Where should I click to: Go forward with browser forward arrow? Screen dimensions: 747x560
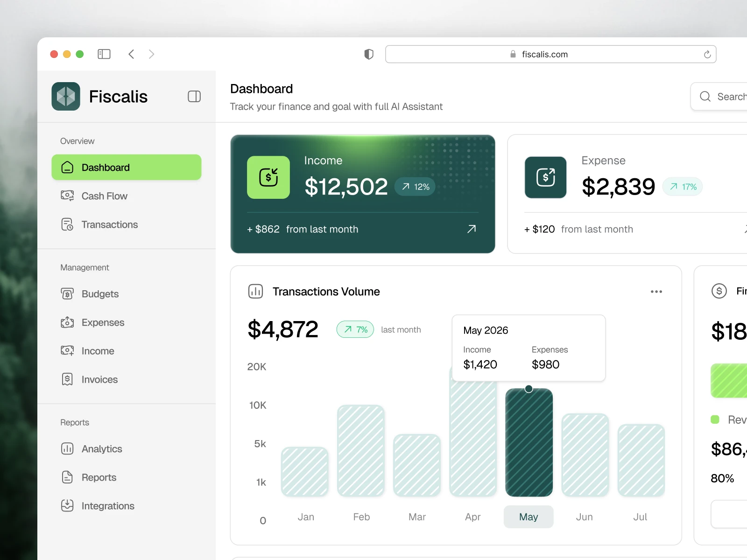[151, 54]
